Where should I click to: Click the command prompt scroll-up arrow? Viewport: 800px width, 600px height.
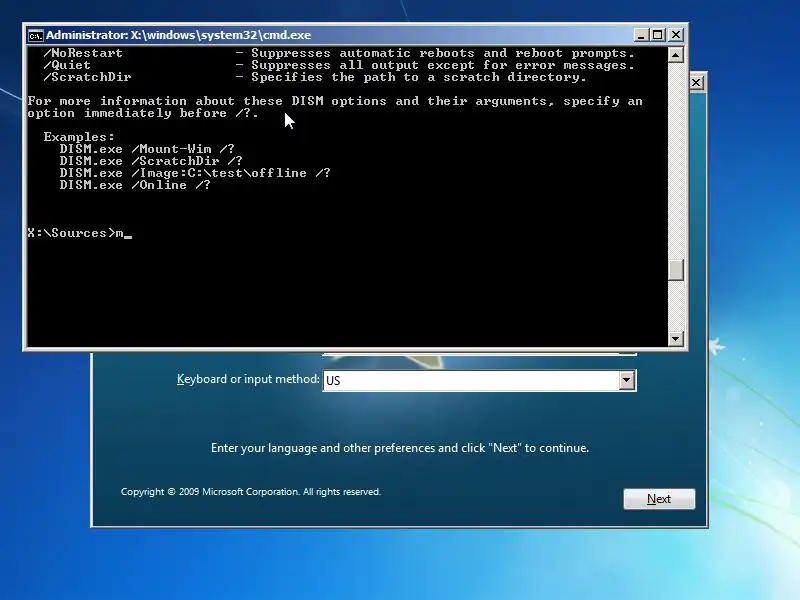(676, 55)
